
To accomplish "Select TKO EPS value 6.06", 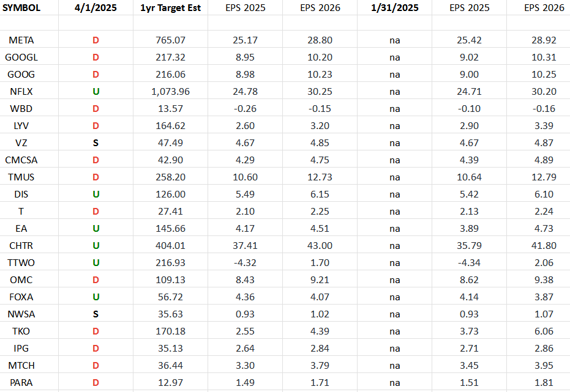I will [x=544, y=331].
